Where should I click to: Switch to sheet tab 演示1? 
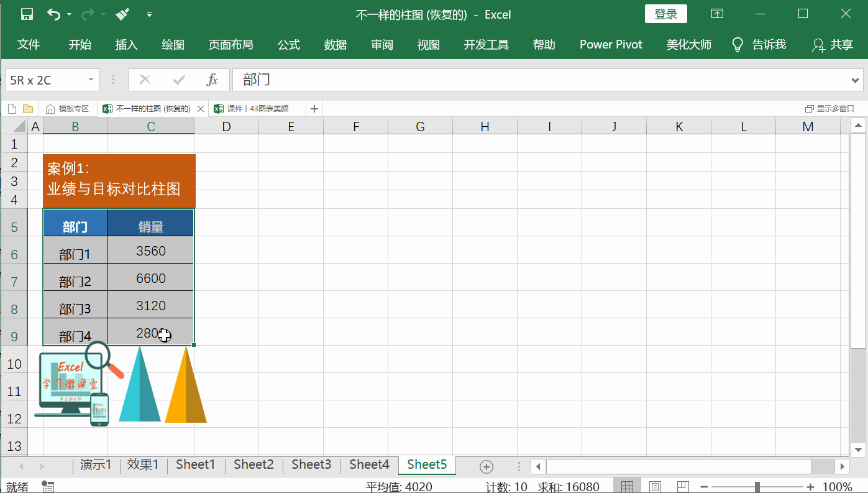(x=96, y=464)
